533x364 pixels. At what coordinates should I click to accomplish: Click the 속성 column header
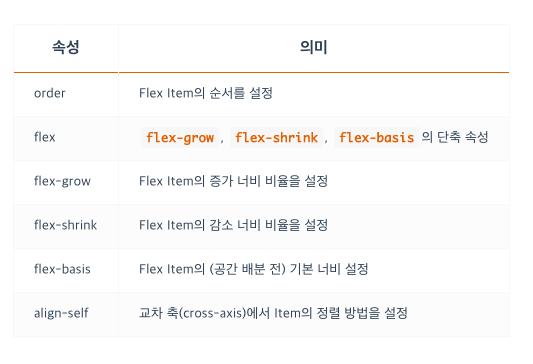click(66, 47)
